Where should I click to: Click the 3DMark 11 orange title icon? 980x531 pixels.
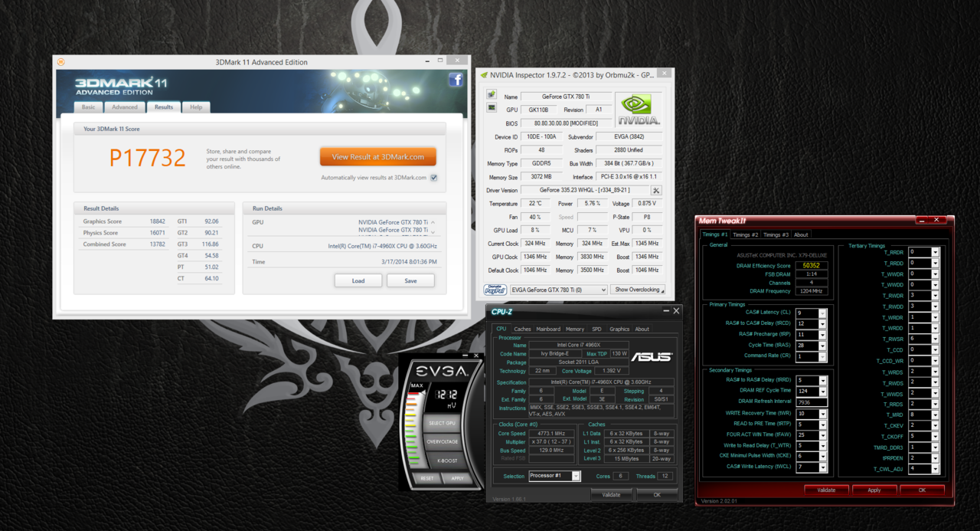coord(60,62)
